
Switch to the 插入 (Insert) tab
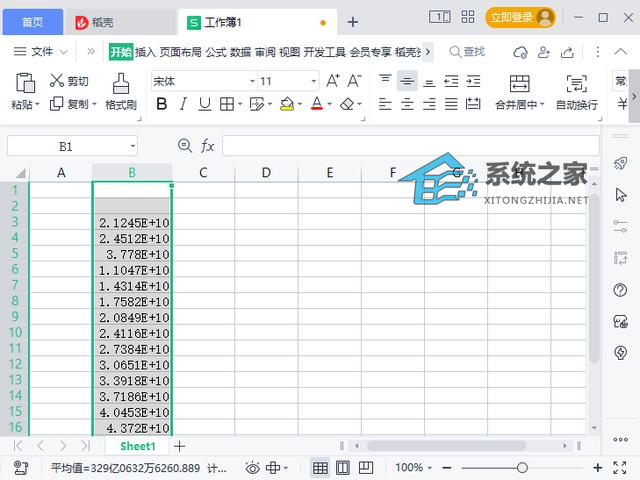[145, 52]
